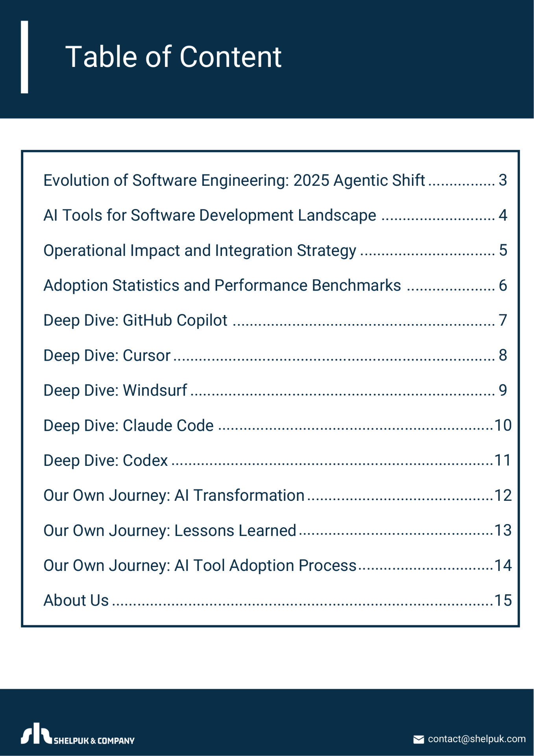Viewport: 534px width, 756px height.
Task: Click the Table of Content heading
Action: click(x=173, y=57)
